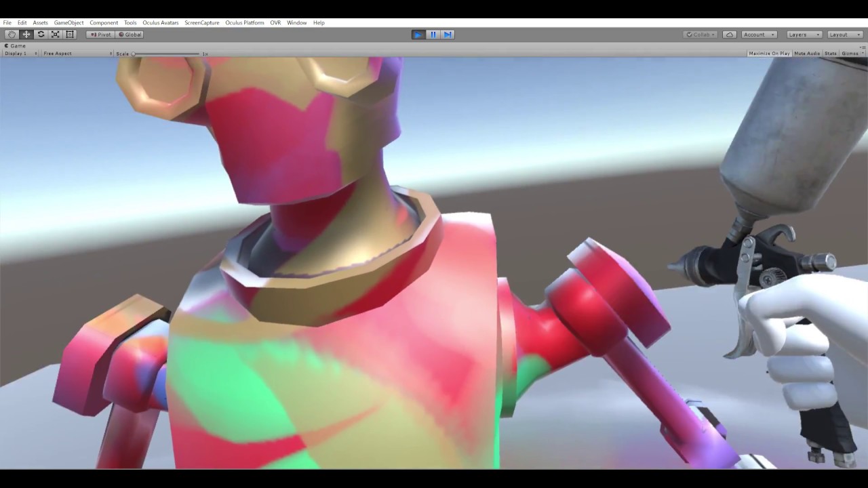Image resolution: width=868 pixels, height=488 pixels.
Task: Open the File menu
Action: [7, 22]
